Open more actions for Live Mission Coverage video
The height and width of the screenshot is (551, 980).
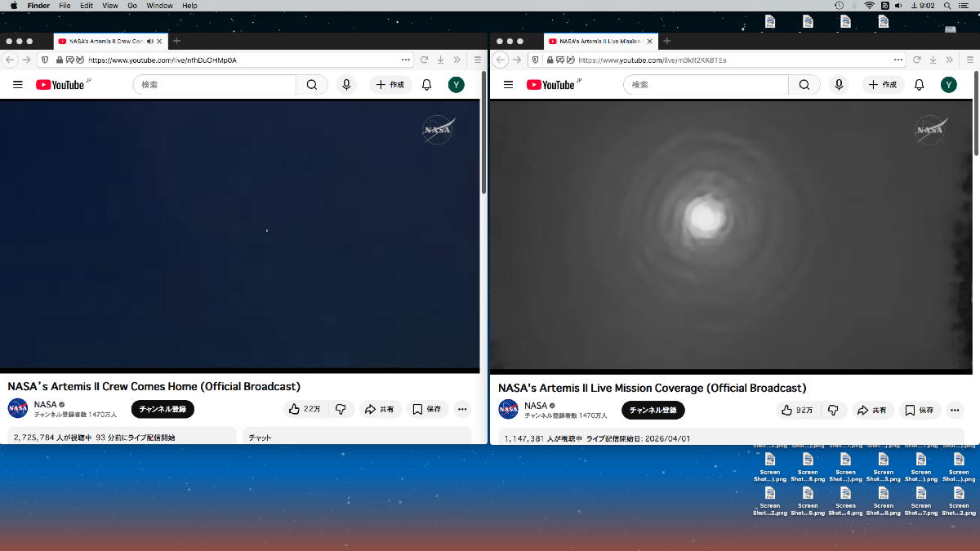point(955,410)
